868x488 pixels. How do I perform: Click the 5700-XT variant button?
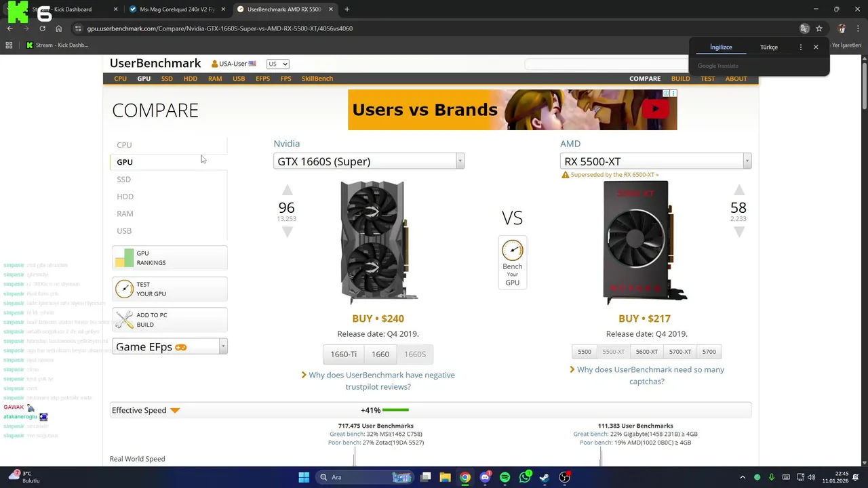click(680, 352)
